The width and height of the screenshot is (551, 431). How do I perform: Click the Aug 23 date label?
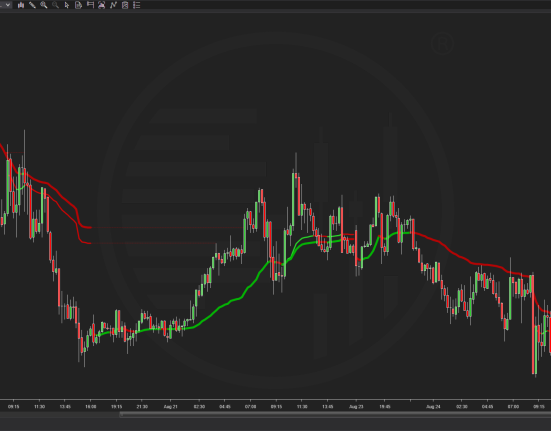click(x=356, y=407)
